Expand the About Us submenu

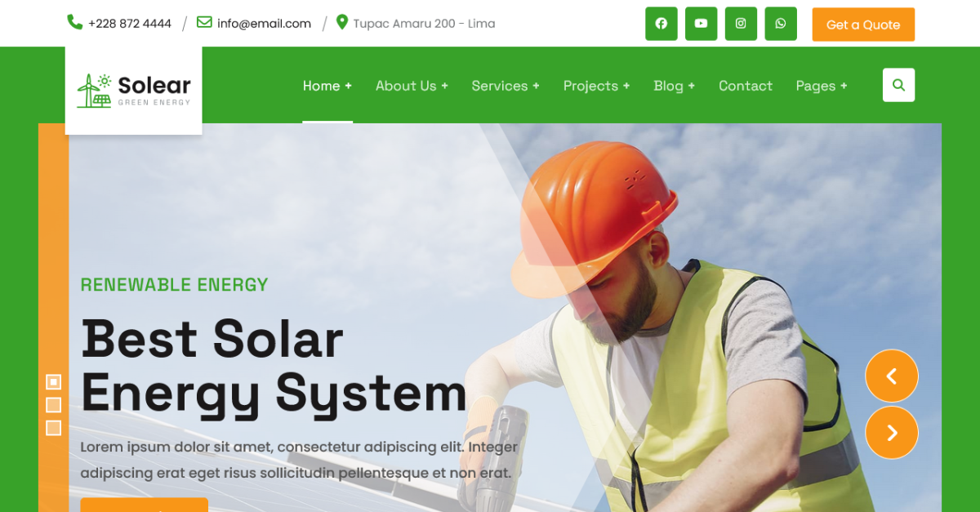coord(412,86)
